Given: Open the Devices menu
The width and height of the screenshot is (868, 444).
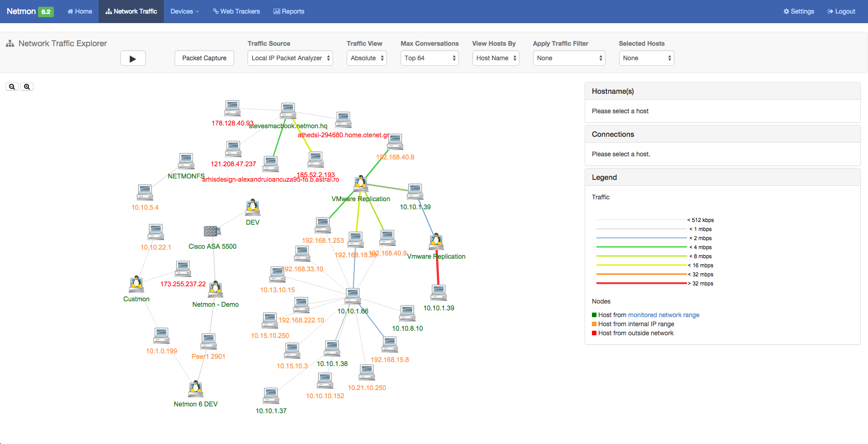Looking at the screenshot, I should click(185, 11).
